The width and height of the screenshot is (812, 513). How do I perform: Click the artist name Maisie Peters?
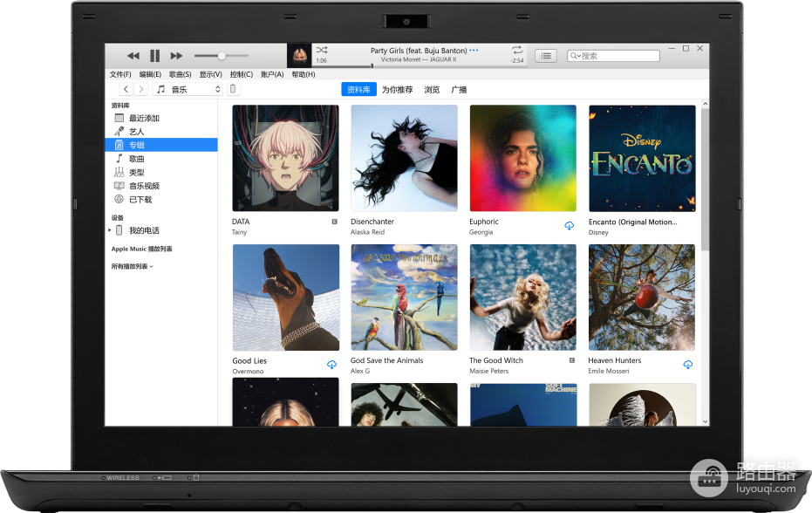(488, 371)
